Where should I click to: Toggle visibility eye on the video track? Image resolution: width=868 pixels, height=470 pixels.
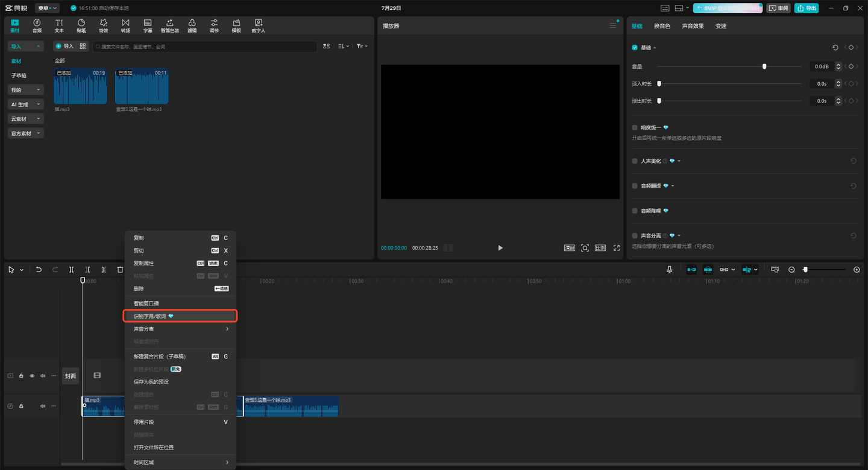(x=32, y=376)
